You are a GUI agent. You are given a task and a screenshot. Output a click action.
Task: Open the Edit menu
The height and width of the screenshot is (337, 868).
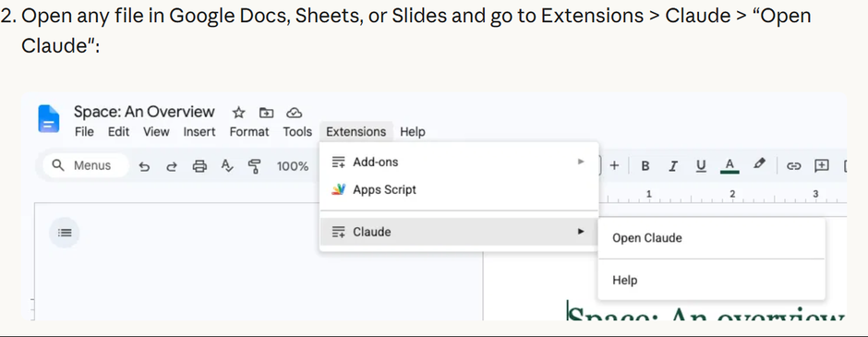pos(118,132)
